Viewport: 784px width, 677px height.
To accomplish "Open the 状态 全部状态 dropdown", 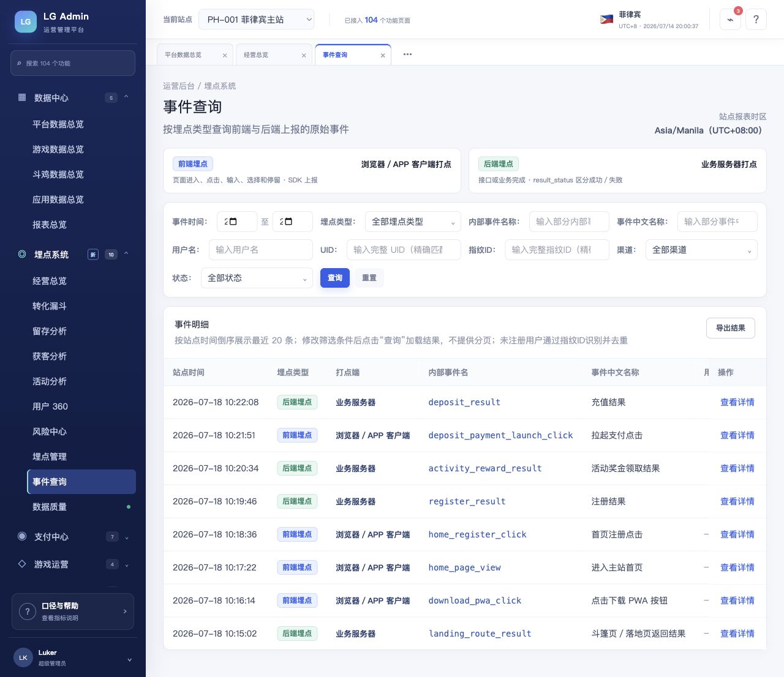I will pos(257,278).
